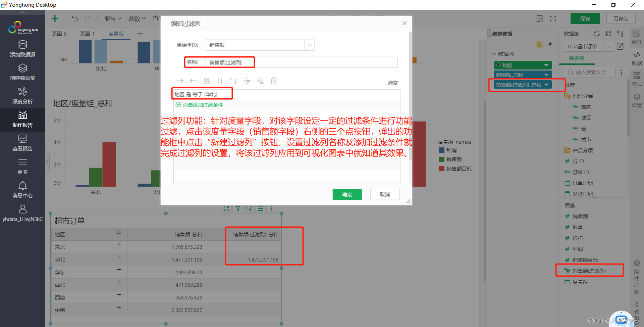This screenshot has height=327, width=644.
Task: Click the edit dataset pencil icon
Action: point(620,46)
